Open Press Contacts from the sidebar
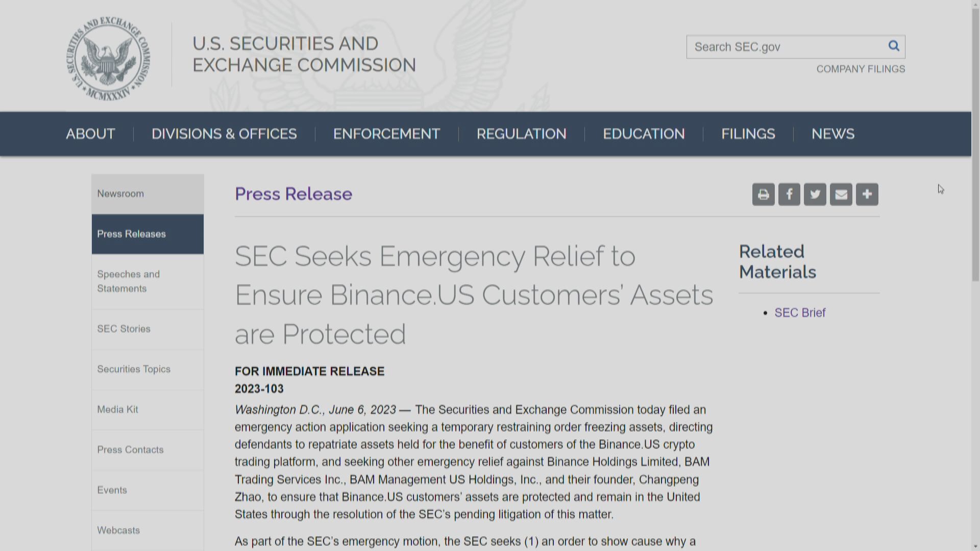Screen dimensions: 980x551 pyautogui.click(x=131, y=449)
